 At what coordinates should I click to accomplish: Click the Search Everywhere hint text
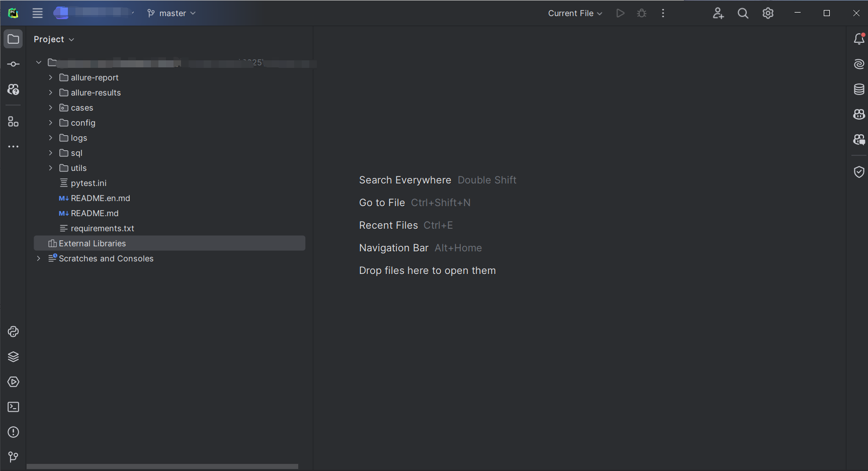[405, 180]
